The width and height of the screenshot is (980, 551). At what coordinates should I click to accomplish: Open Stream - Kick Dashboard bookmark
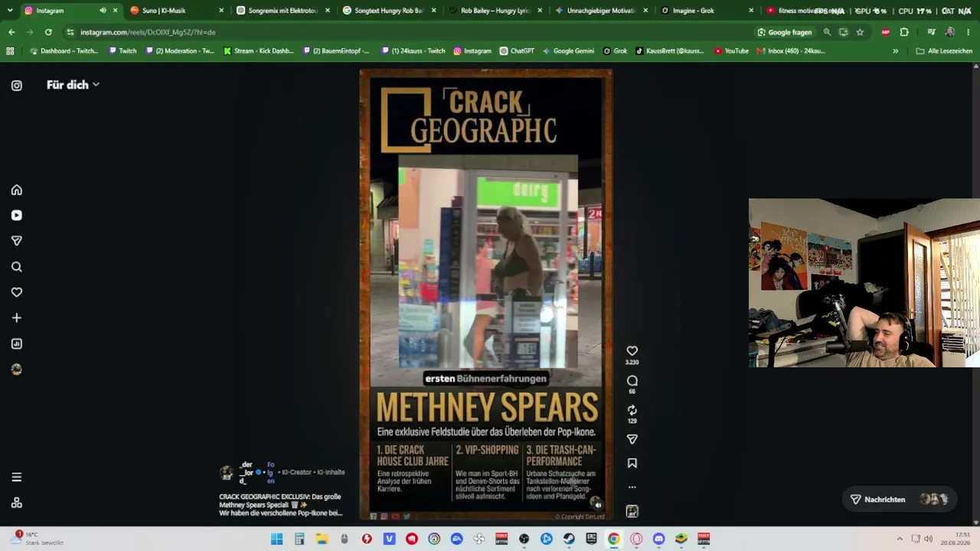click(259, 51)
